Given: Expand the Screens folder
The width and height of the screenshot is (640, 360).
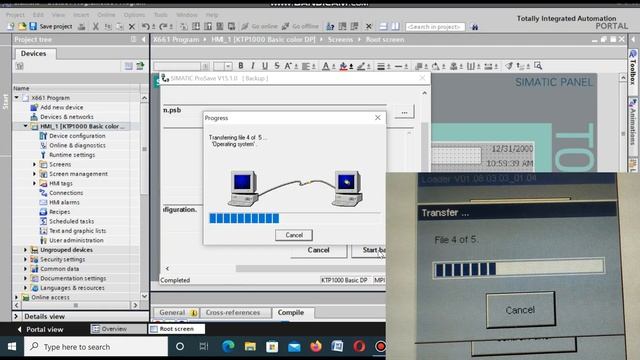Looking at the screenshot, I should tap(35, 164).
